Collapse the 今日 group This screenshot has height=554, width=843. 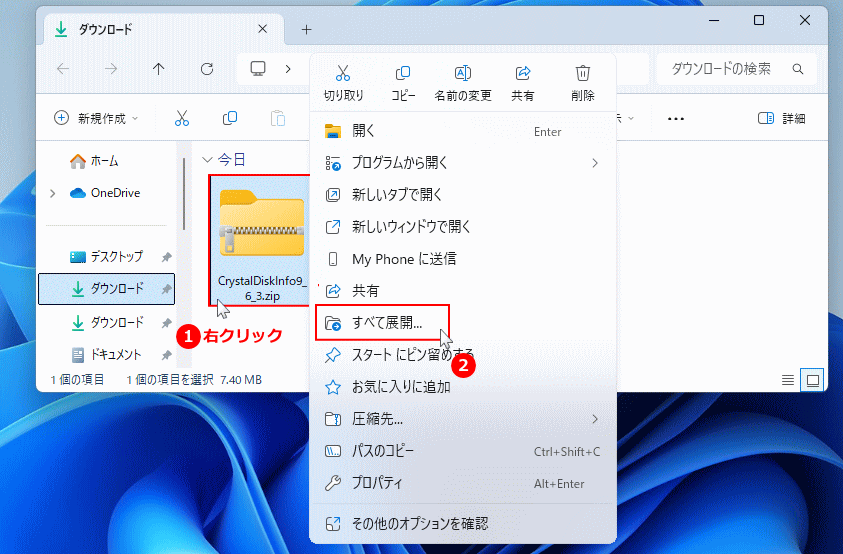207,160
